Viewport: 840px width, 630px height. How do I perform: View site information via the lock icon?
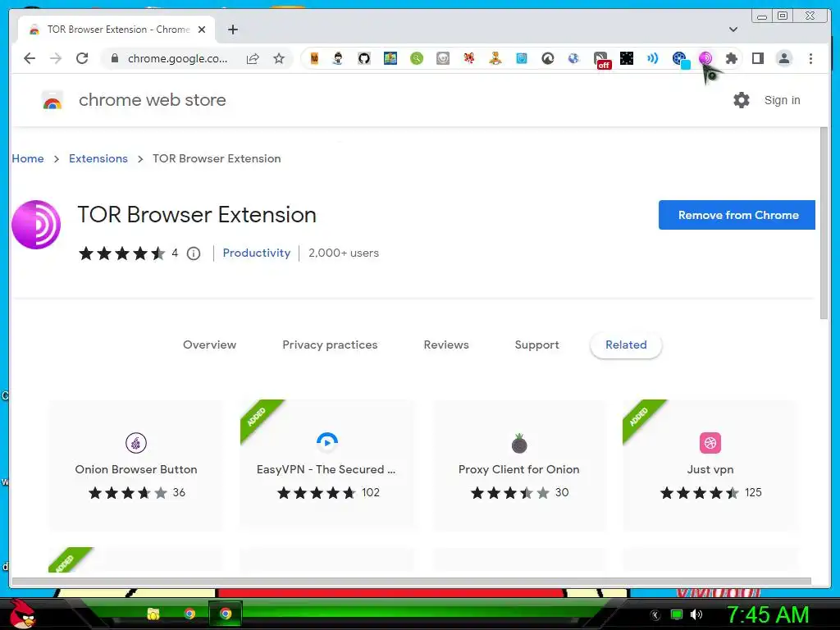coord(114,58)
